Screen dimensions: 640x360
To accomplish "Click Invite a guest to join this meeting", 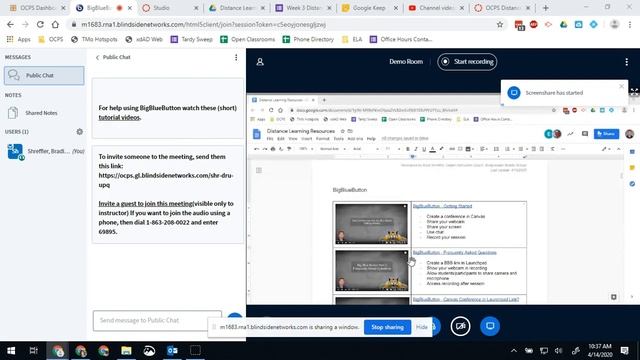I will (x=145, y=203).
